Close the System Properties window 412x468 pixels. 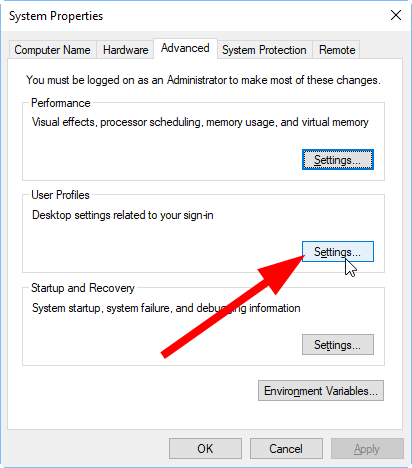(396, 15)
